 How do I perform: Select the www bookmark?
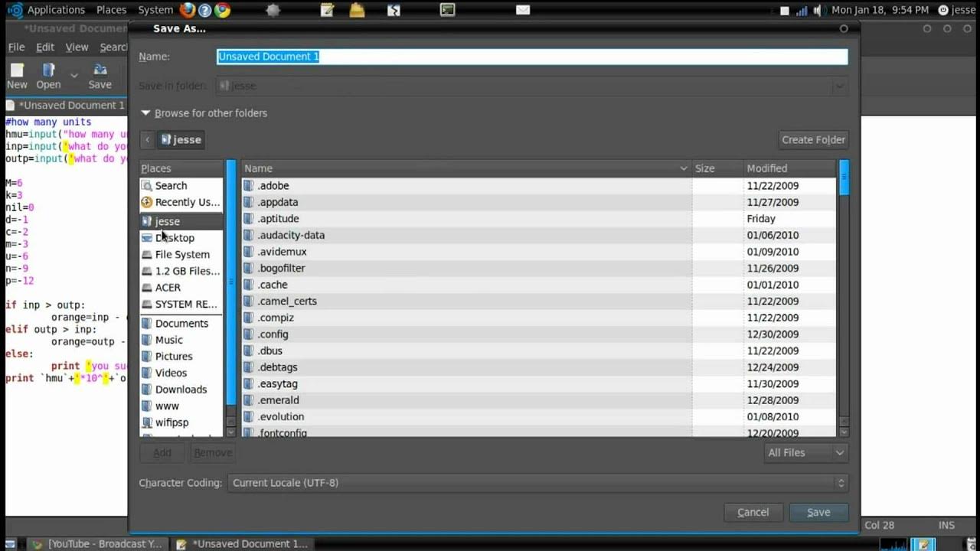coord(181,406)
